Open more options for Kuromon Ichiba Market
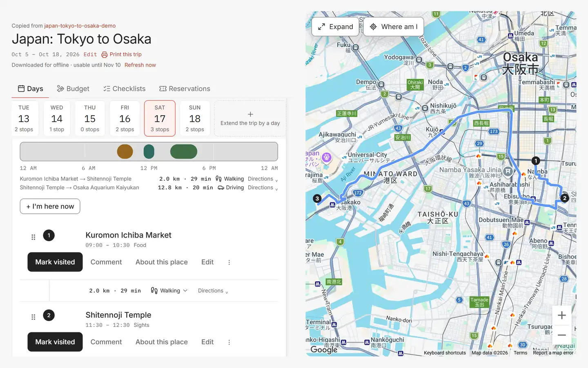 click(x=229, y=262)
